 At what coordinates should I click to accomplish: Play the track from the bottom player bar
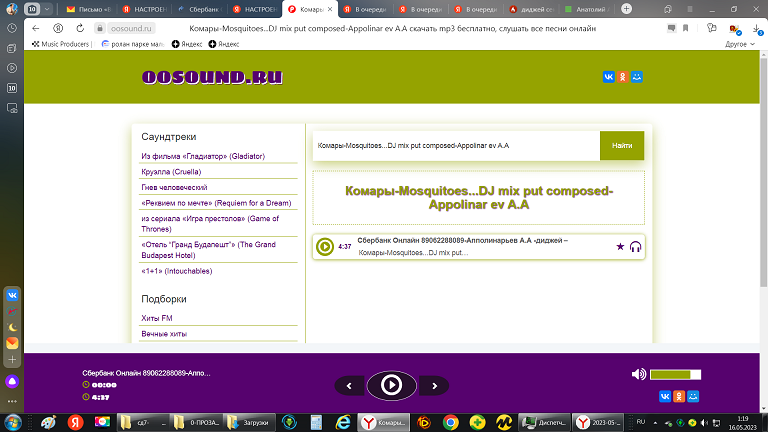pyautogui.click(x=391, y=385)
